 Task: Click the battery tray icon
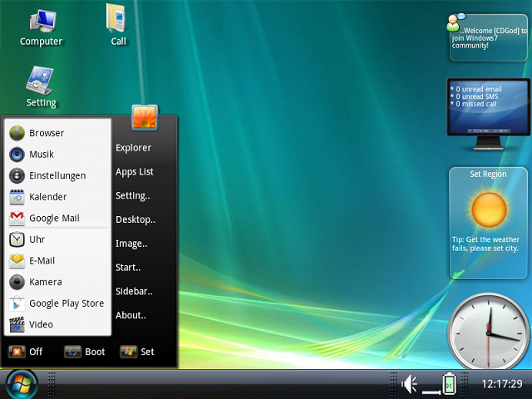point(449,384)
